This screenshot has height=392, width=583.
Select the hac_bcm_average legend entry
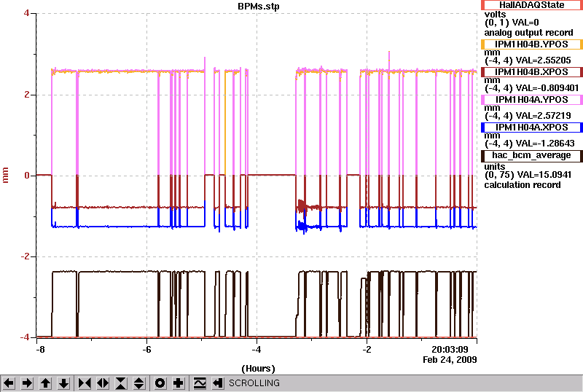(531, 155)
